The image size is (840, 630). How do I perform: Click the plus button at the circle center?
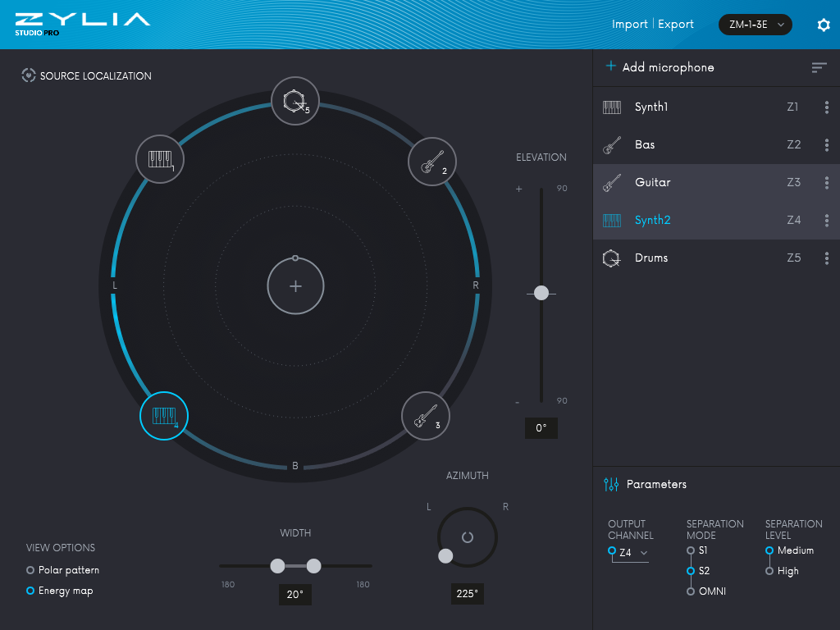click(x=295, y=285)
